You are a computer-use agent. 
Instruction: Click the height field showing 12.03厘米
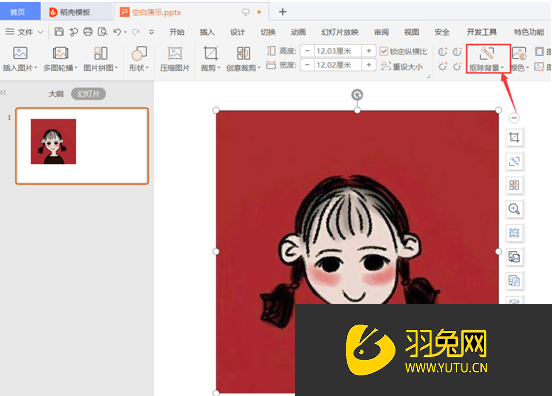click(x=337, y=51)
